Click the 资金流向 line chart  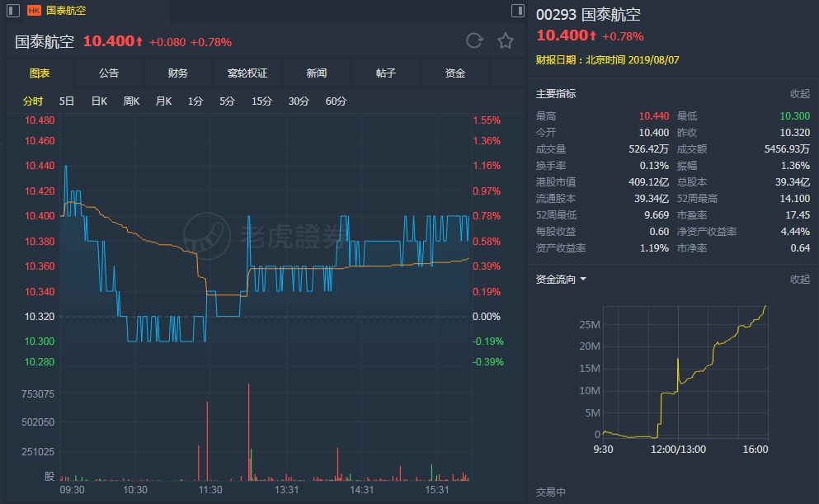pos(685,372)
